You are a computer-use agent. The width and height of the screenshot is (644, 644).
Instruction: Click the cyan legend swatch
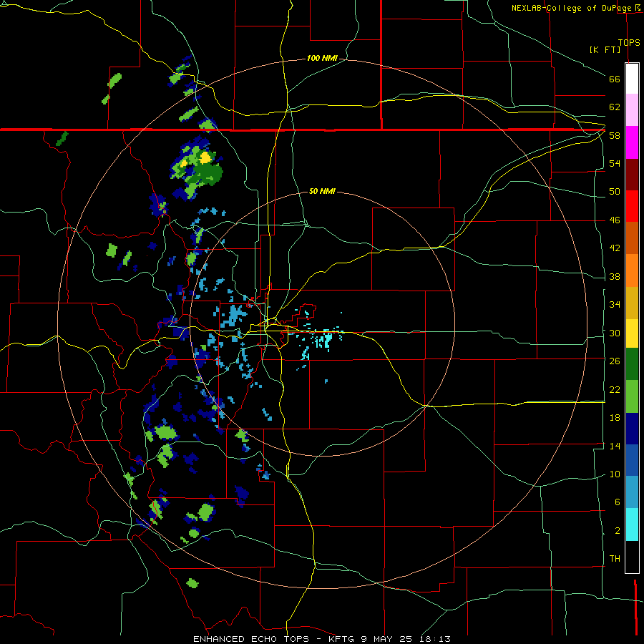click(x=632, y=525)
